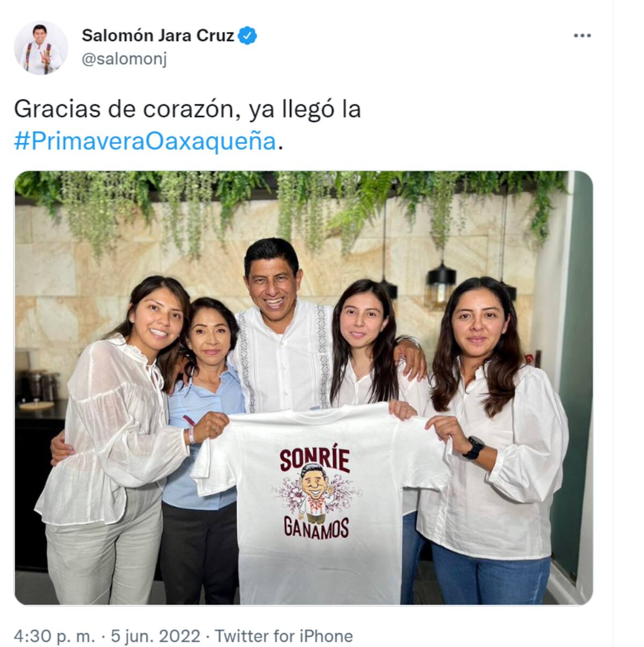Screen dimensions: 644x647
Task: Select the '4:30 p. m.' timestamp
Action: pos(54,636)
